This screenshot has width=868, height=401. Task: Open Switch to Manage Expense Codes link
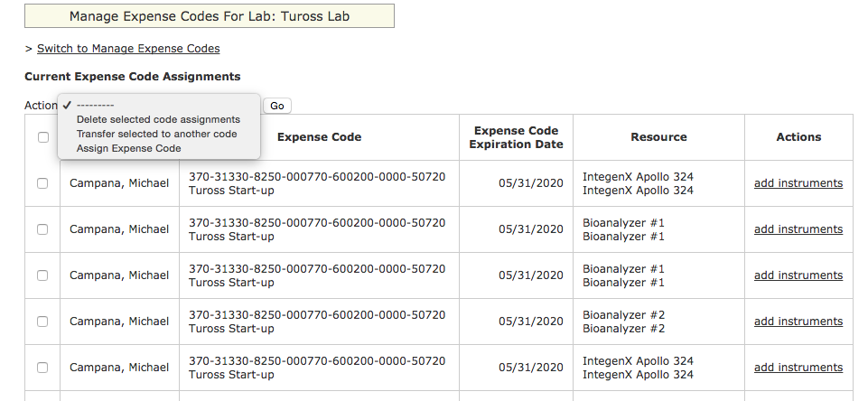(128, 49)
